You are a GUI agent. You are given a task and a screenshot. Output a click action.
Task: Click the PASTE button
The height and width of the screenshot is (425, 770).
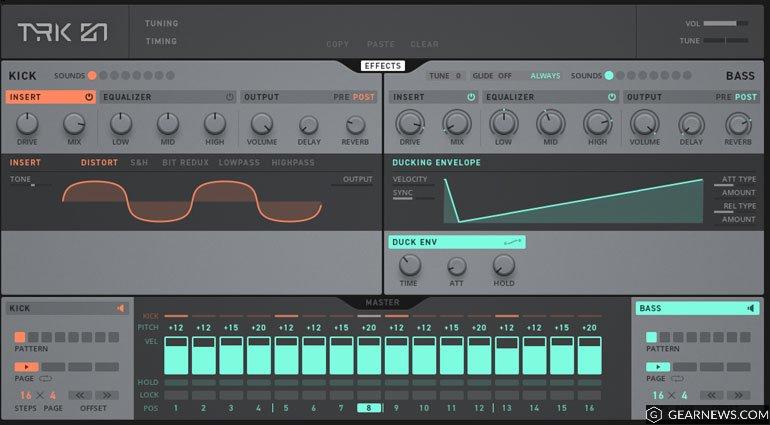click(381, 44)
